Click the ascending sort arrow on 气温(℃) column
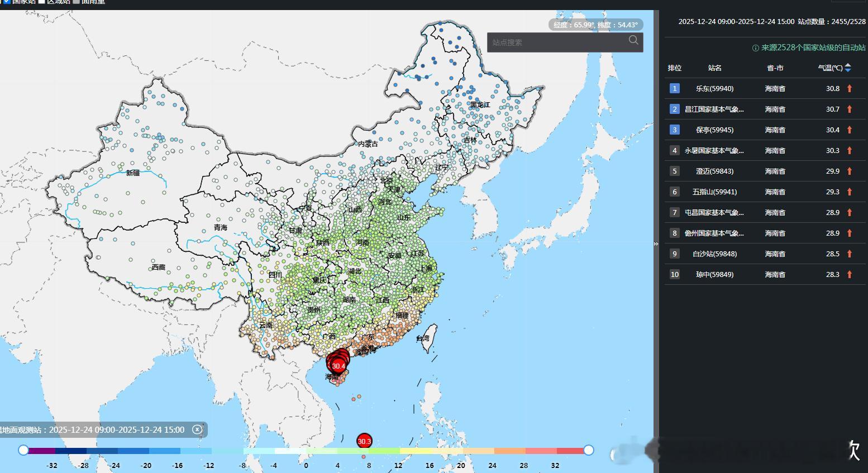868x473 pixels. coord(848,65)
